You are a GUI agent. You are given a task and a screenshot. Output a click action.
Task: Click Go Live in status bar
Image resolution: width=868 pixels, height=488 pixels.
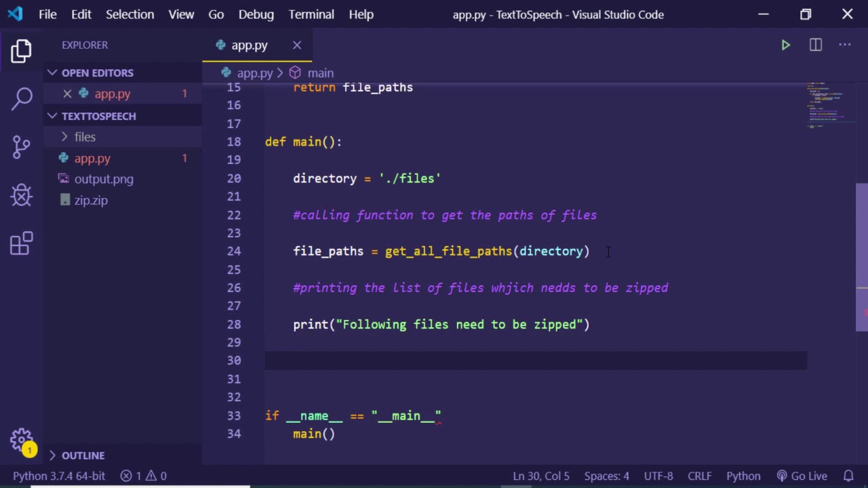[x=802, y=476]
